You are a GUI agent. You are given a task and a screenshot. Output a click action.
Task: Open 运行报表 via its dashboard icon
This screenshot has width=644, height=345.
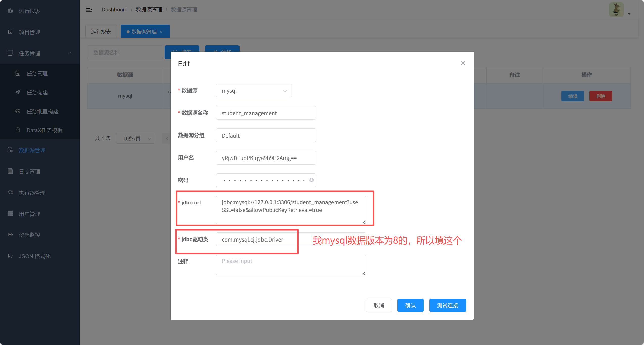pos(10,11)
